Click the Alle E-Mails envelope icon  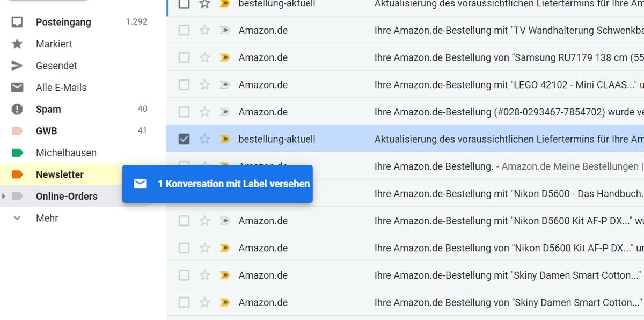17,88
